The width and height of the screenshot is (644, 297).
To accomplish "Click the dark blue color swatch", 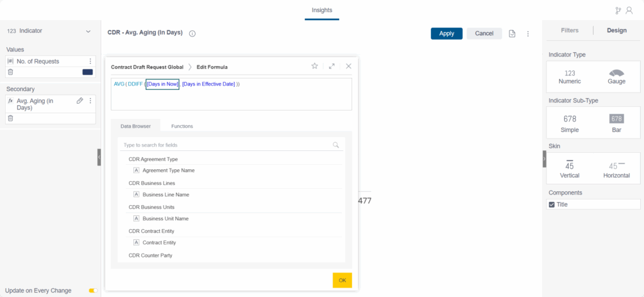I will (87, 72).
